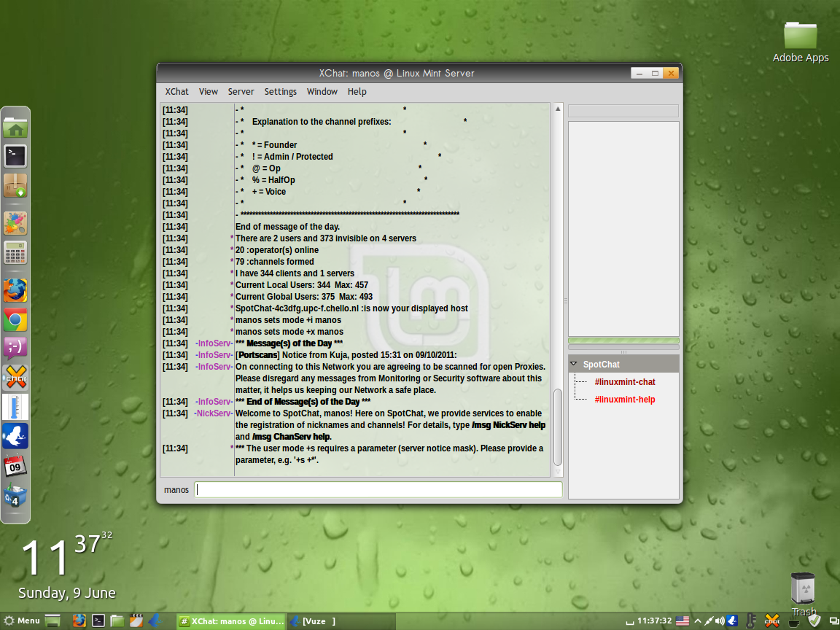The height and width of the screenshot is (630, 840).
Task: Click the US flag keyboard layout indicator
Action: tap(682, 621)
